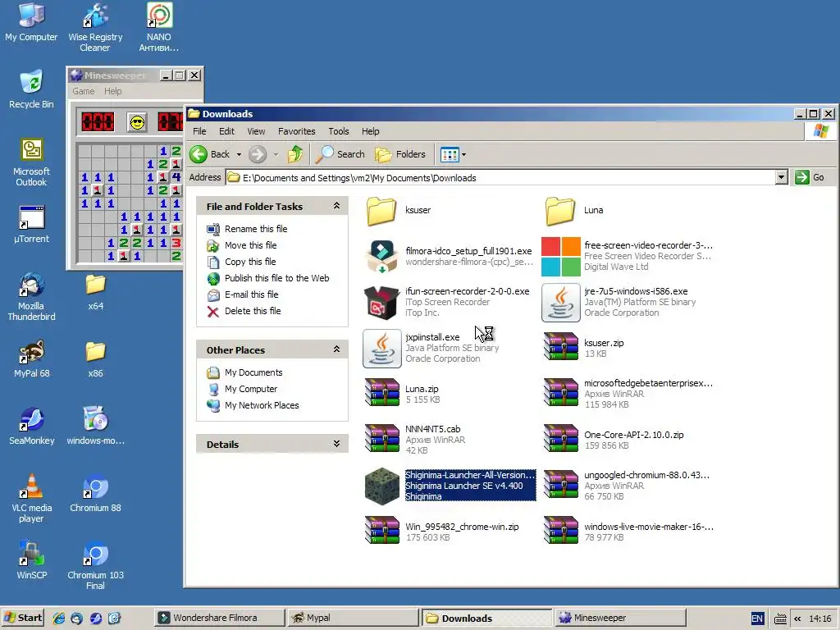
Task: Switch to Wondershare Filmora taskbar button
Action: (220, 618)
